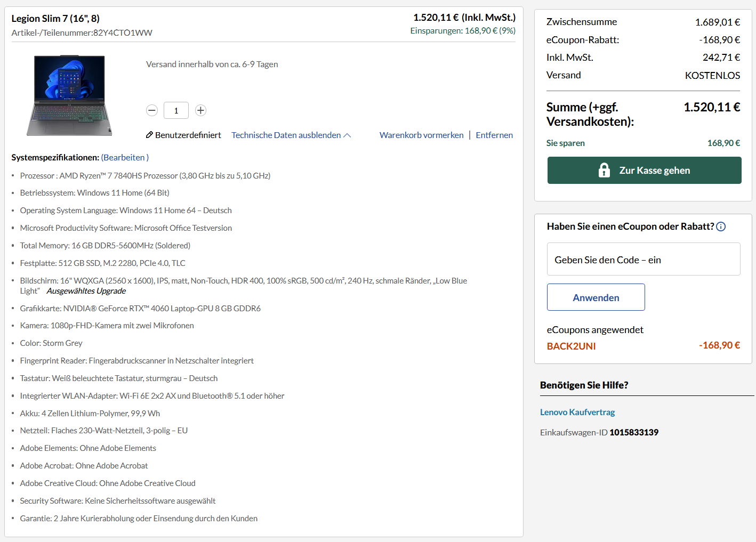
Task: Click Warenkorb vormerken link
Action: (421, 135)
